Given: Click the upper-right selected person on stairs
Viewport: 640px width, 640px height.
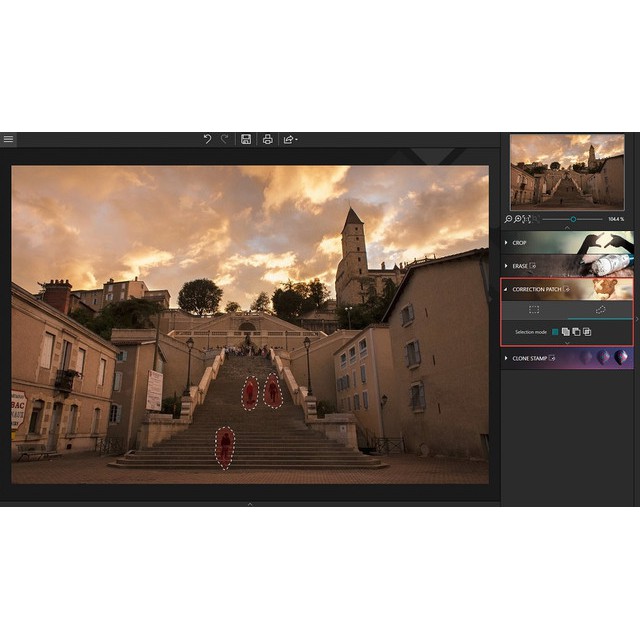Looking at the screenshot, I should click(273, 391).
